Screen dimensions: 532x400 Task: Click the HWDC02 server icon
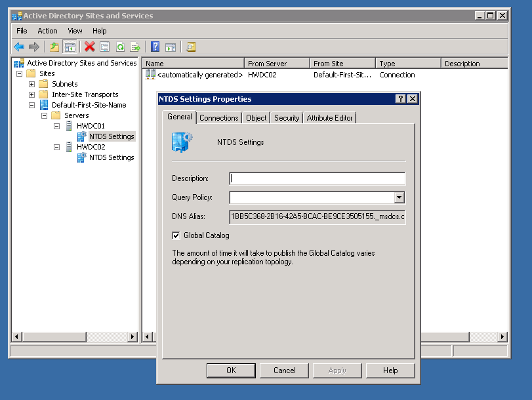pyautogui.click(x=69, y=147)
